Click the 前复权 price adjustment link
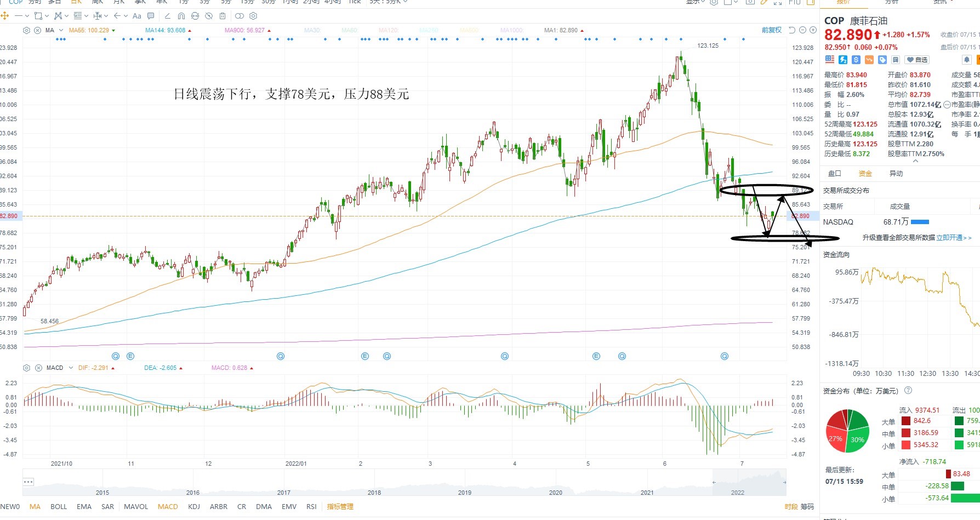Image resolution: width=980 pixels, height=520 pixels. pyautogui.click(x=772, y=30)
